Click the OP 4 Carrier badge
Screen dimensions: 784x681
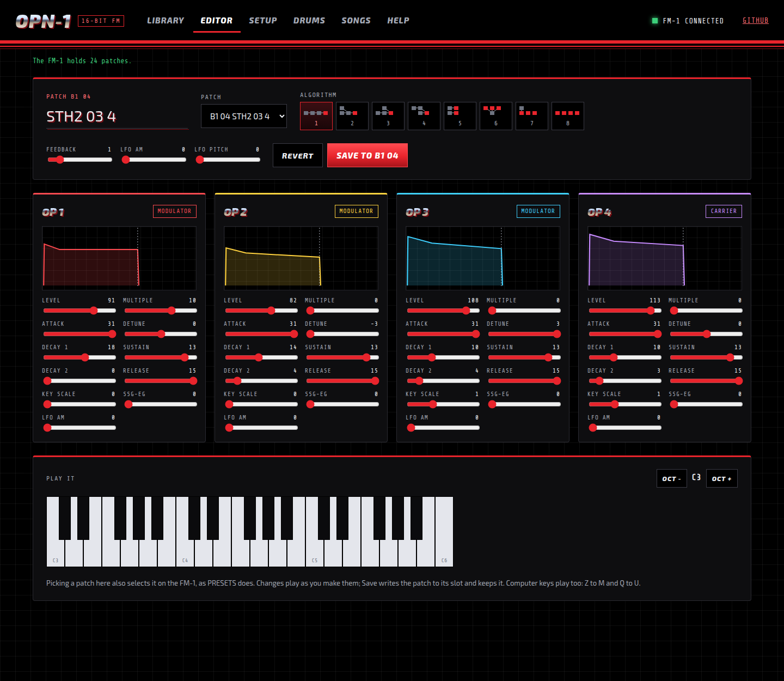tap(724, 211)
